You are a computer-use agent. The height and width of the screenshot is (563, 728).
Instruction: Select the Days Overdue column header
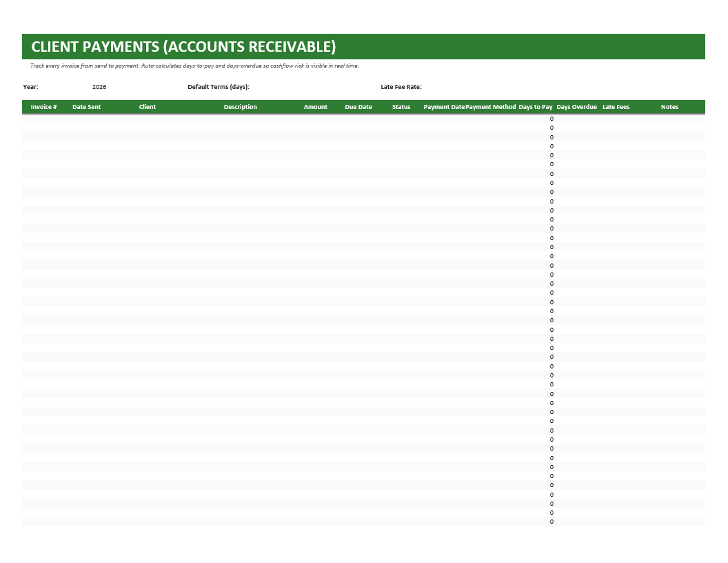tap(576, 107)
